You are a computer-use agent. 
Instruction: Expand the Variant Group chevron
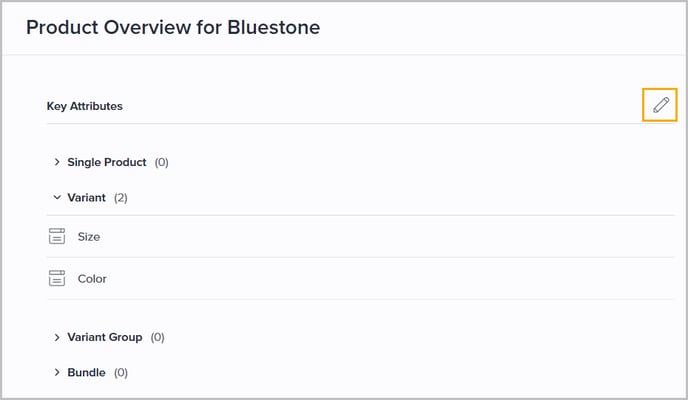[x=57, y=337]
